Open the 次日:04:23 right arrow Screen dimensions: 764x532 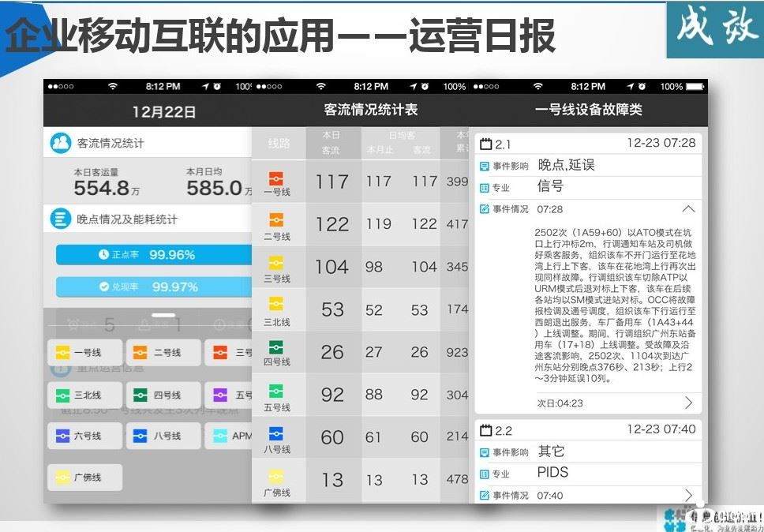point(688,403)
